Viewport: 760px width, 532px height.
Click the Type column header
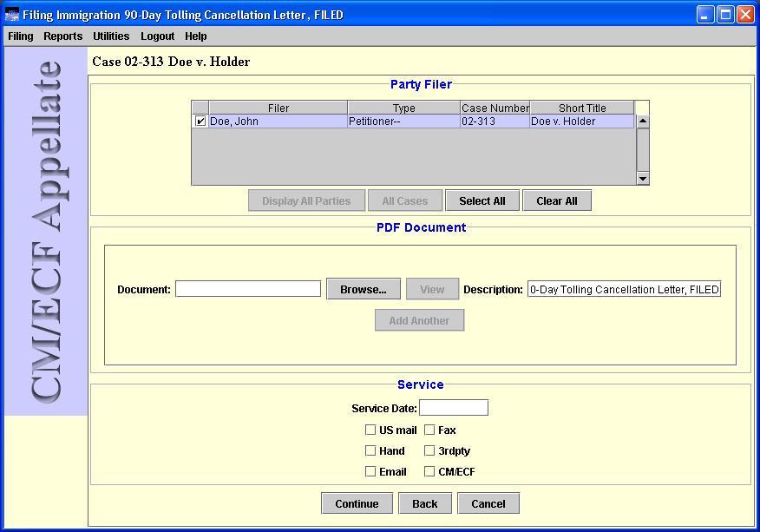click(x=403, y=108)
